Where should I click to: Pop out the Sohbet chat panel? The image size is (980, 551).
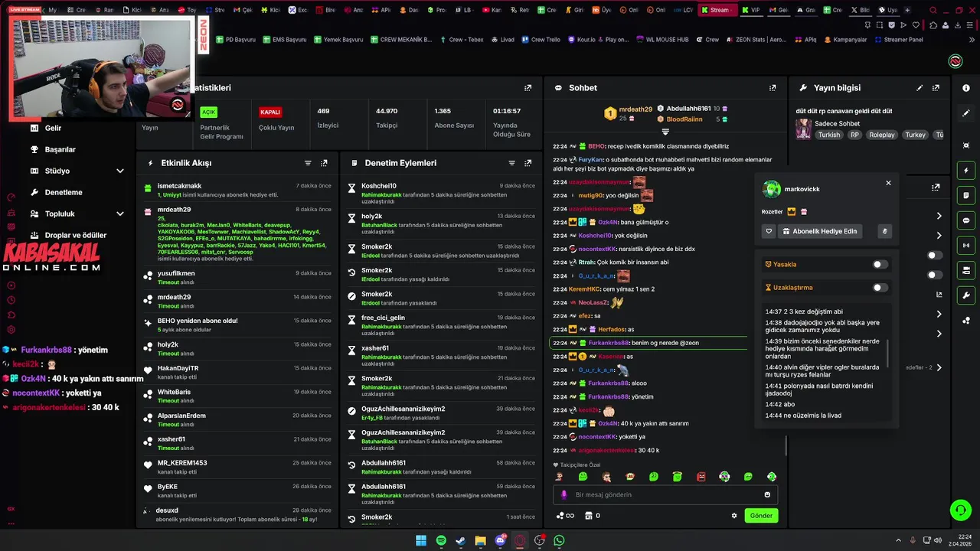(x=773, y=88)
